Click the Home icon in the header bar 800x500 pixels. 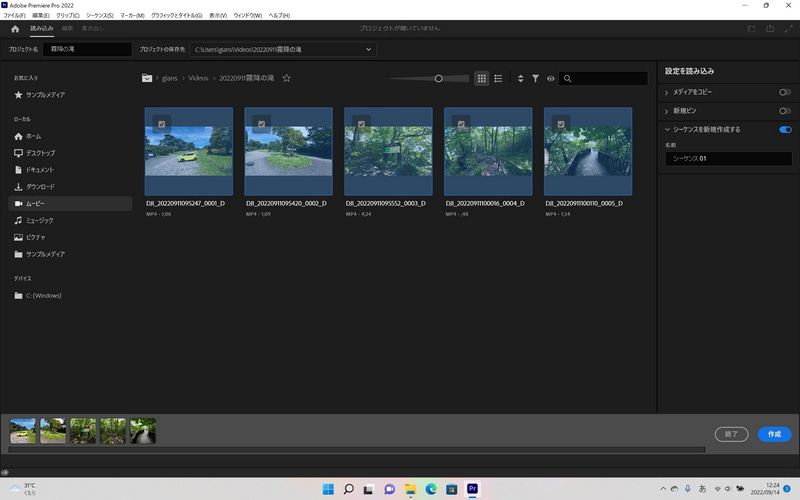(x=15, y=29)
